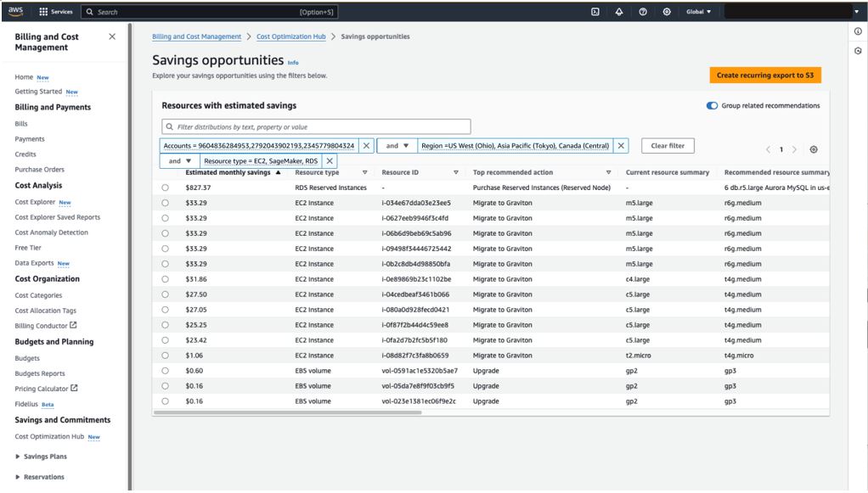
Task: Remove the Accounts filter chip
Action: [x=366, y=145]
